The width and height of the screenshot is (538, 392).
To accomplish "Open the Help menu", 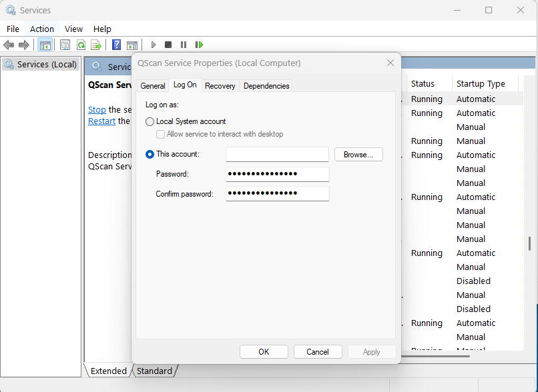I will tap(102, 29).
